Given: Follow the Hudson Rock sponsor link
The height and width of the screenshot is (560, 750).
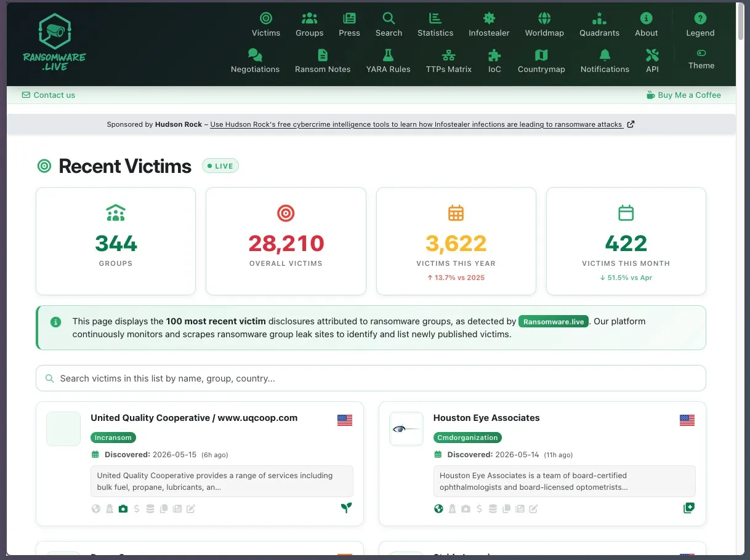Looking at the screenshot, I should point(422,124).
